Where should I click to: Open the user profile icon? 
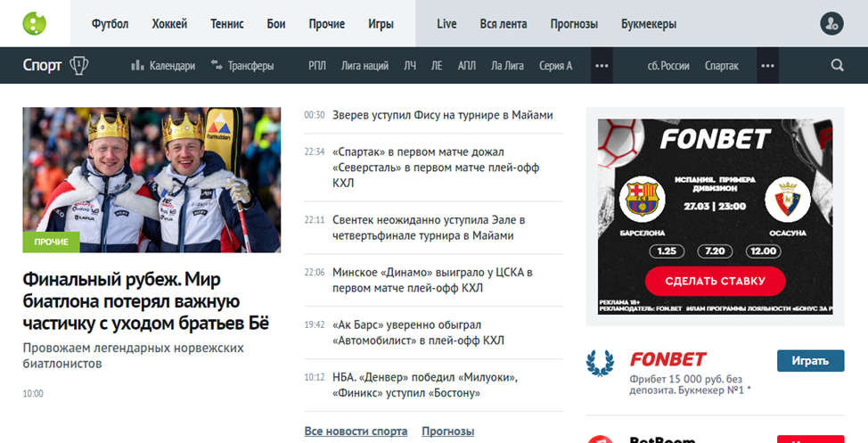click(x=831, y=24)
